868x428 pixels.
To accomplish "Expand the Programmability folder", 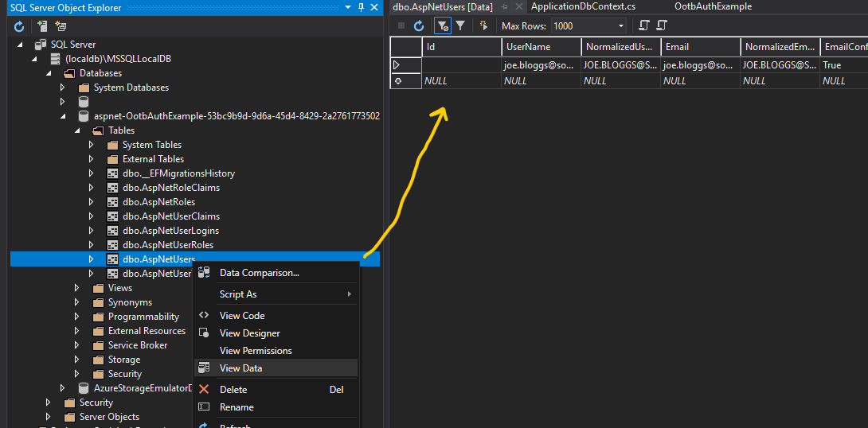I will point(77,317).
